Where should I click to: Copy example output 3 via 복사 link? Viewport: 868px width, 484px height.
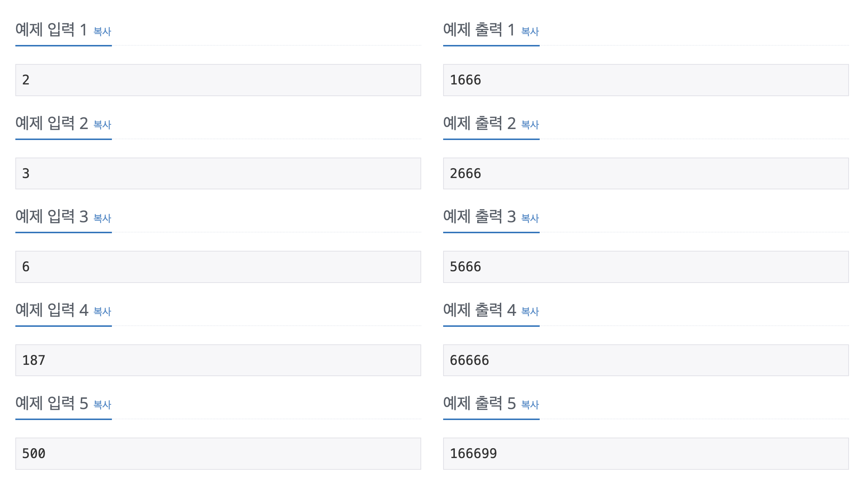(x=530, y=218)
